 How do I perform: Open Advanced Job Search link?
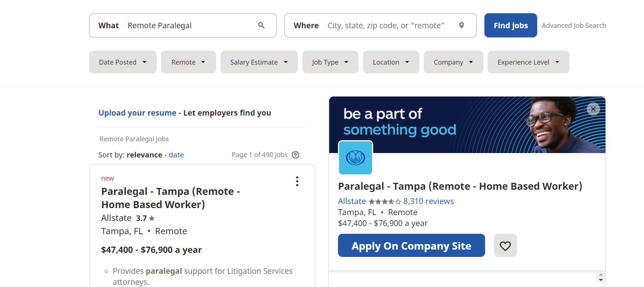574,25
